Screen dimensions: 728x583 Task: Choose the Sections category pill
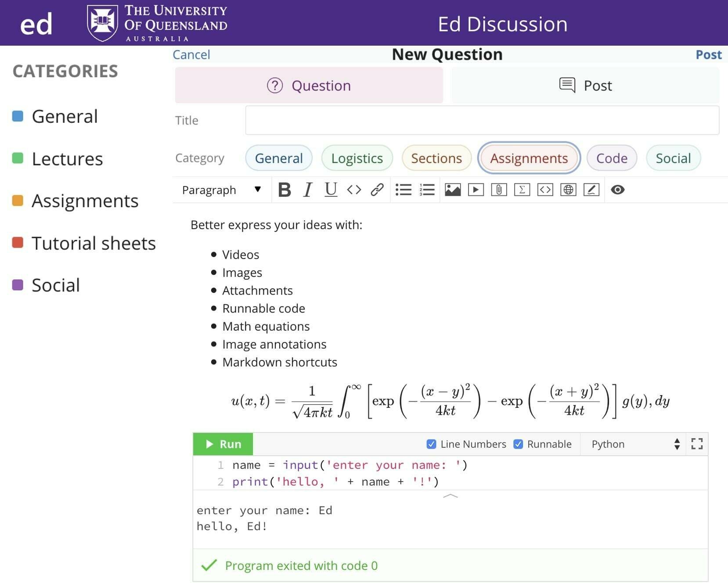(x=436, y=158)
